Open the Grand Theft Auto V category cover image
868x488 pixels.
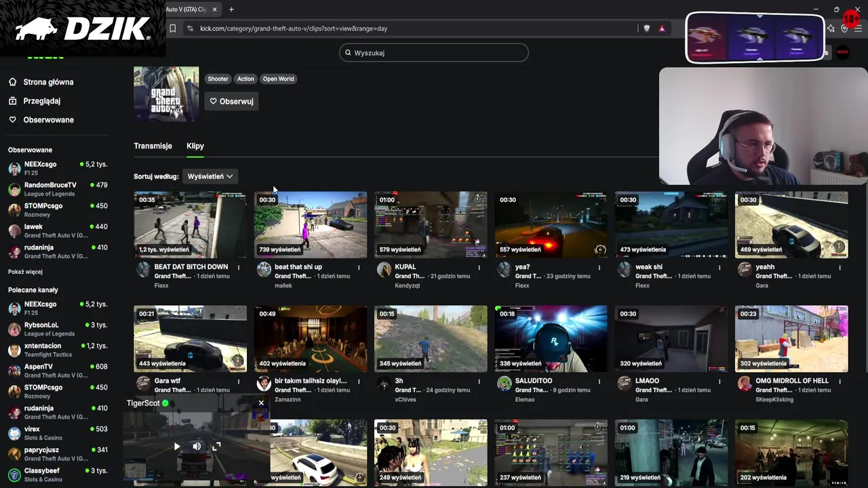coord(166,94)
